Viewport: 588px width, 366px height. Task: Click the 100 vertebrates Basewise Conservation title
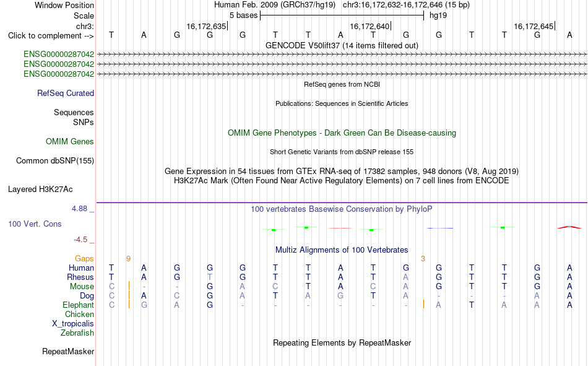pyautogui.click(x=342, y=209)
